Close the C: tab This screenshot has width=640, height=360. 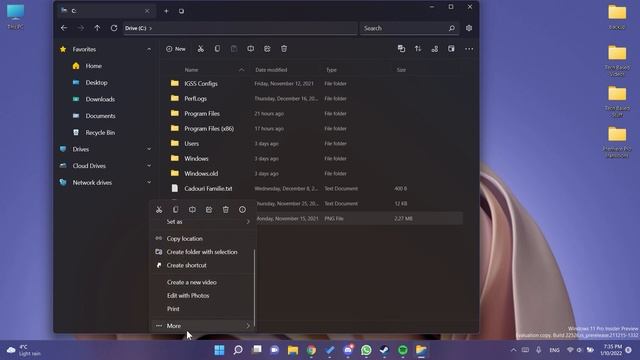[x=147, y=11]
